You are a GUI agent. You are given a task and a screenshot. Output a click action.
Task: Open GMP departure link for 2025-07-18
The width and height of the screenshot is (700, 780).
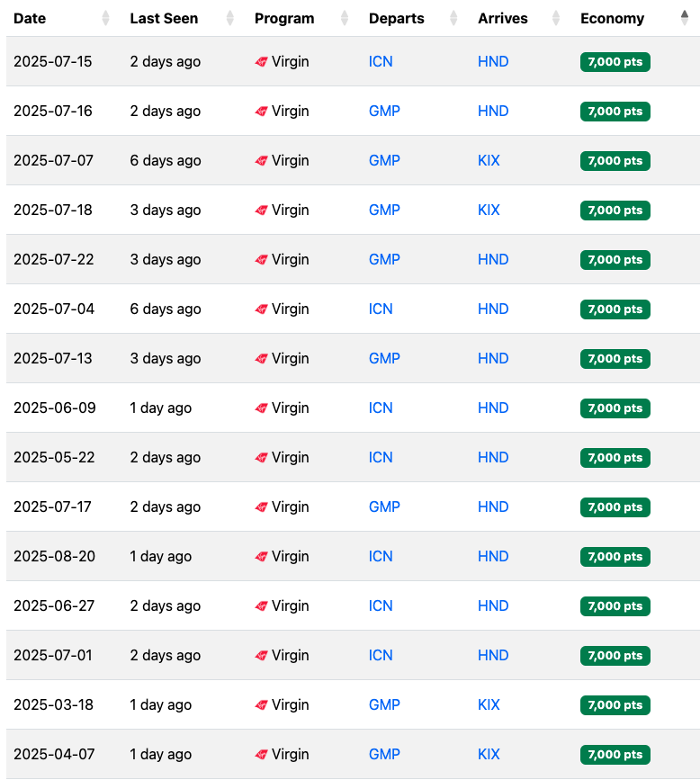click(x=384, y=210)
